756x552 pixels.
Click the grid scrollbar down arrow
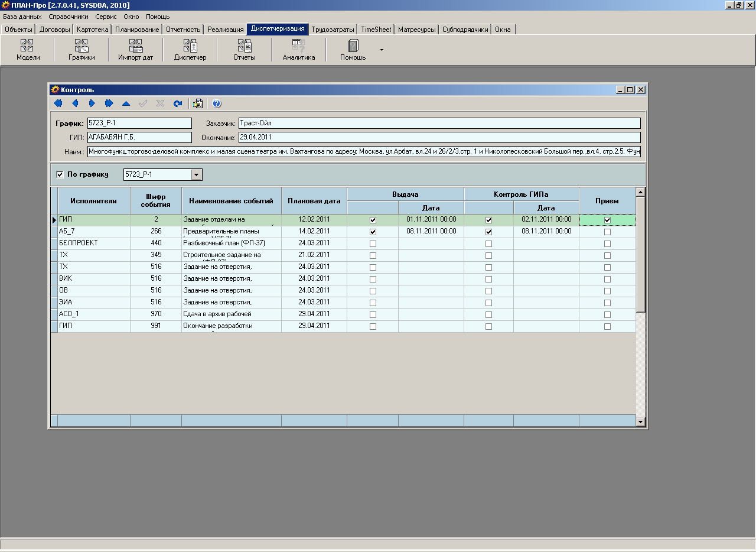(x=641, y=422)
